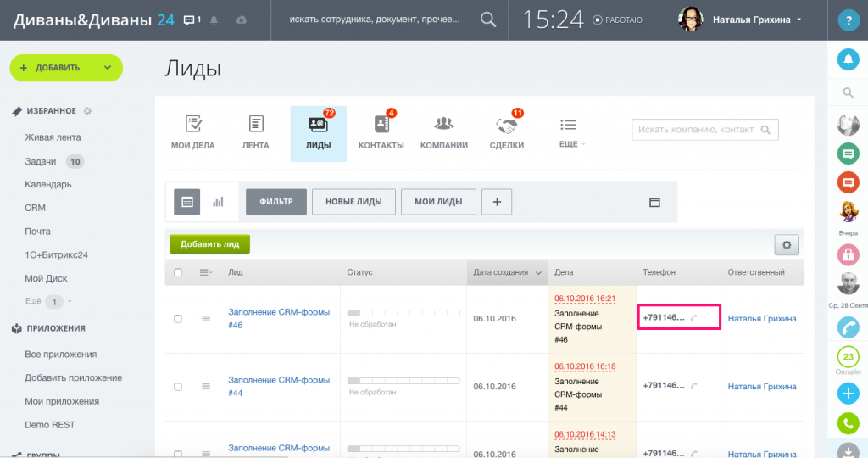Open the activity date 06.10.2016 16:21
Image resolution: width=868 pixels, height=458 pixels.
pos(585,299)
